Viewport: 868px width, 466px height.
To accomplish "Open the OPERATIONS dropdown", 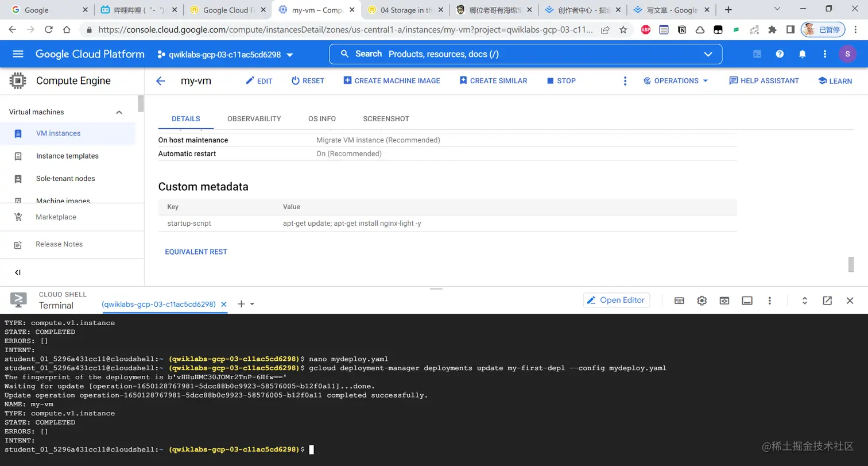I will [x=676, y=81].
